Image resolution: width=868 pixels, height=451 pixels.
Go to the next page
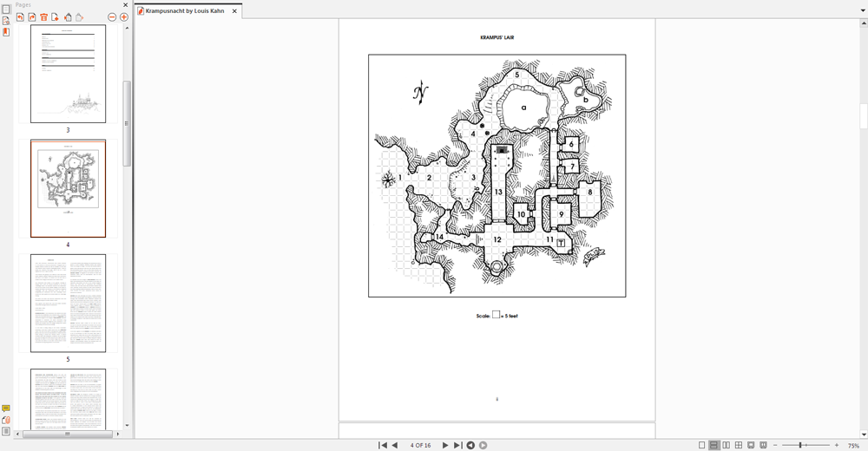pos(445,445)
